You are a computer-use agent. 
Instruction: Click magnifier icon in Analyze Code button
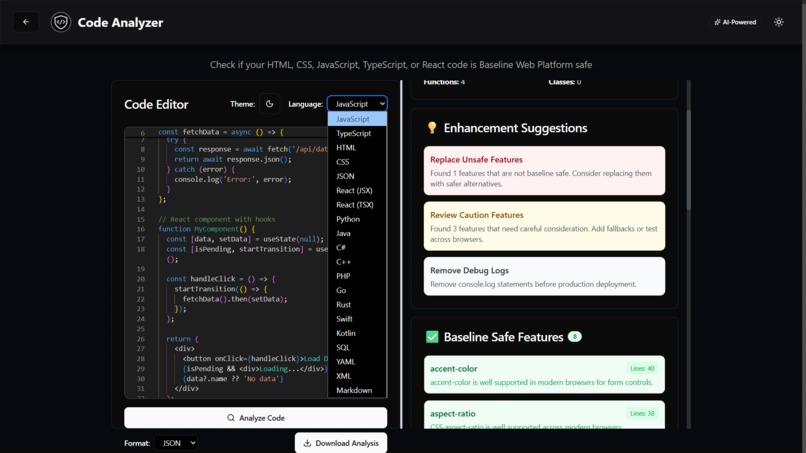pyautogui.click(x=231, y=418)
